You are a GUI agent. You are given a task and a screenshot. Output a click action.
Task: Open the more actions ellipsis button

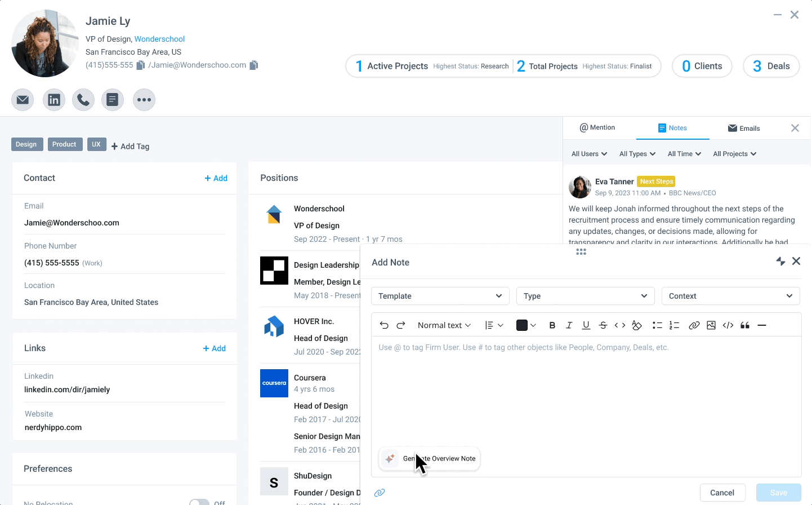click(x=144, y=100)
